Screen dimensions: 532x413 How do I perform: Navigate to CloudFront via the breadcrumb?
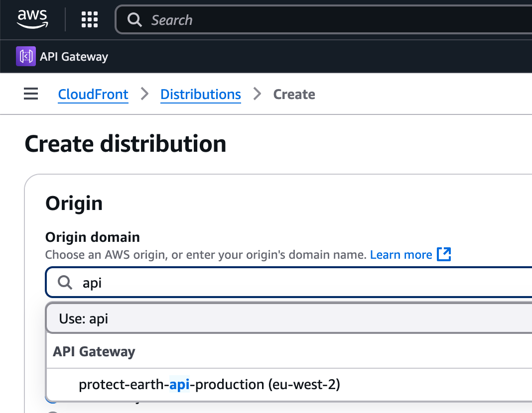pyautogui.click(x=93, y=94)
